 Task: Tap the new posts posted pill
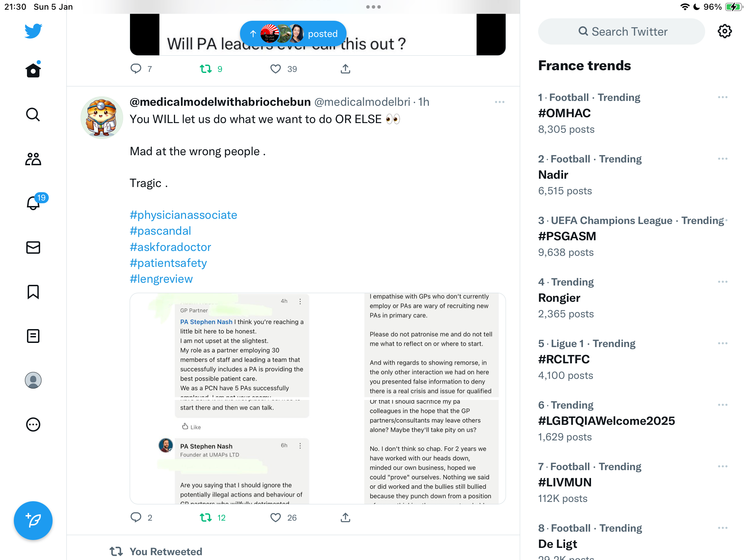tap(293, 34)
